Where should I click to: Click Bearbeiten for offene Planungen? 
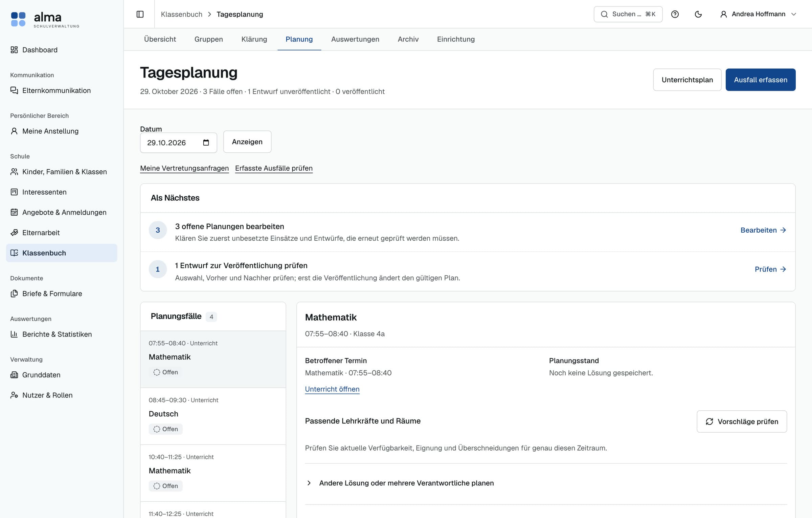click(x=763, y=230)
